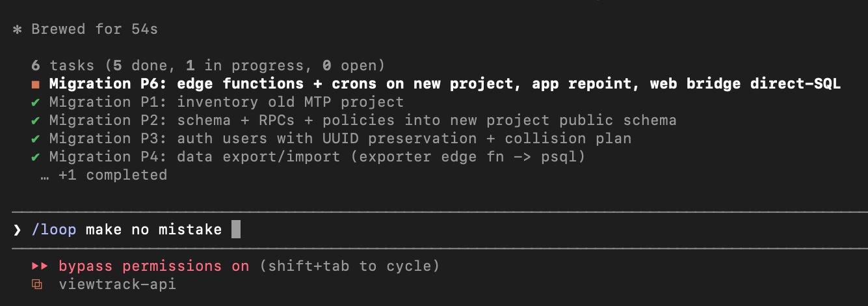Click the ellipsis before +1 completed
The image size is (868, 306).
pyautogui.click(x=44, y=176)
